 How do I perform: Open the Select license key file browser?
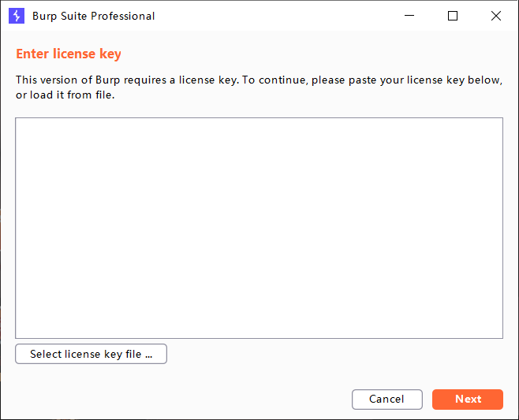point(91,355)
